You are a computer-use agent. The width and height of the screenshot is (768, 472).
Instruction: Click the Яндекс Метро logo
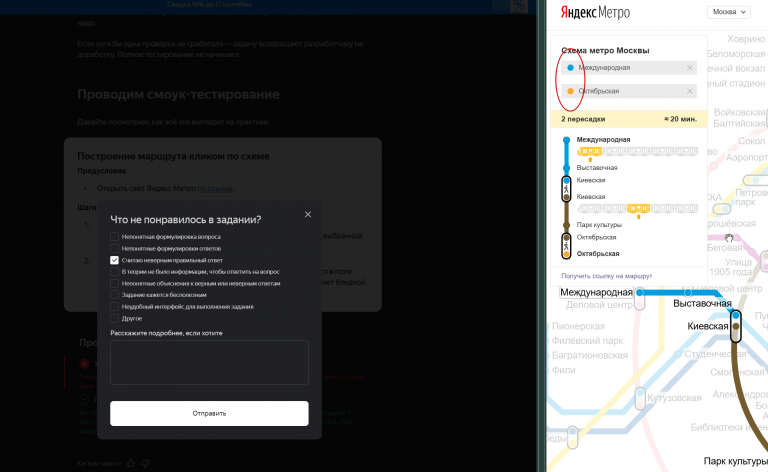tap(595, 12)
